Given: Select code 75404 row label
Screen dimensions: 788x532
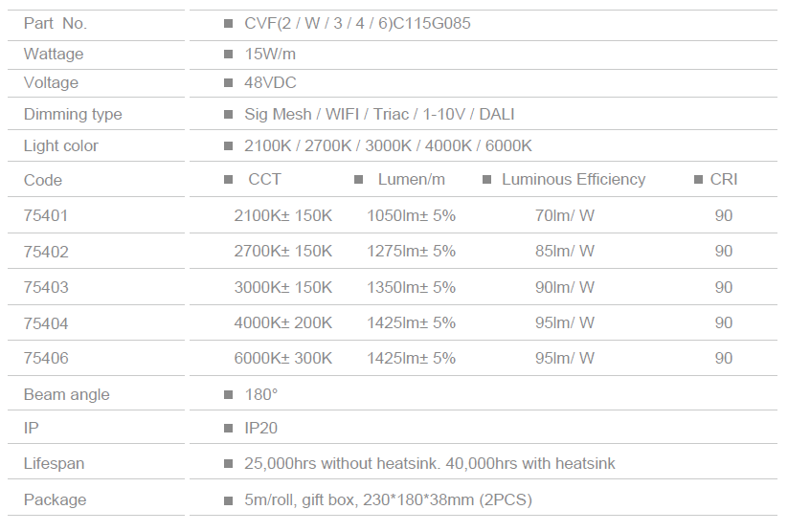Looking at the screenshot, I should tap(46, 323).
